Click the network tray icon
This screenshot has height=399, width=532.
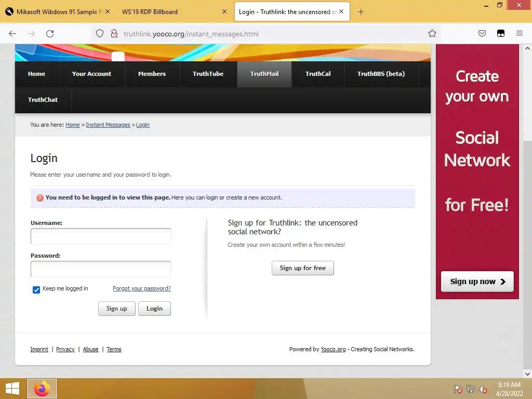pos(471,389)
